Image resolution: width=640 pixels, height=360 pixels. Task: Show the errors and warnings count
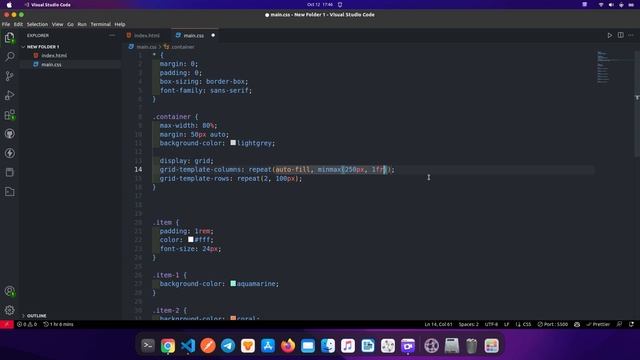pos(27,324)
